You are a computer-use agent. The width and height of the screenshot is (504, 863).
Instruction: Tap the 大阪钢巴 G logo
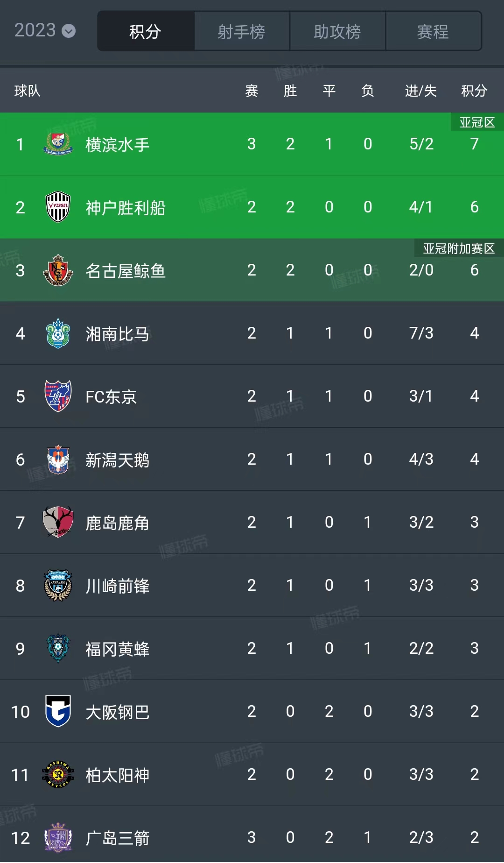tap(58, 711)
